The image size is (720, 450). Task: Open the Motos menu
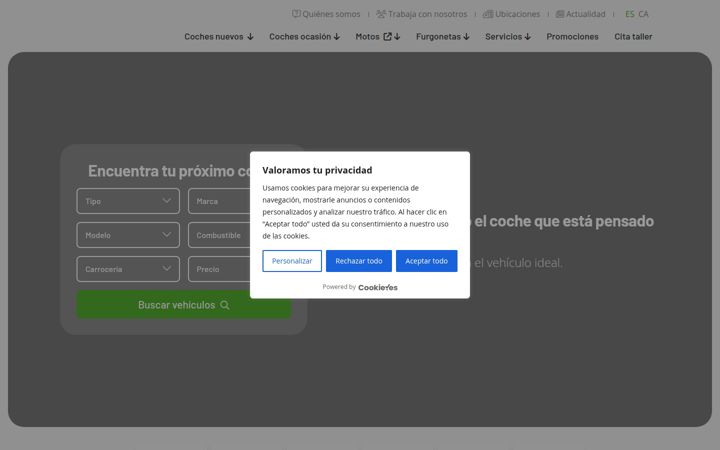pos(377,36)
